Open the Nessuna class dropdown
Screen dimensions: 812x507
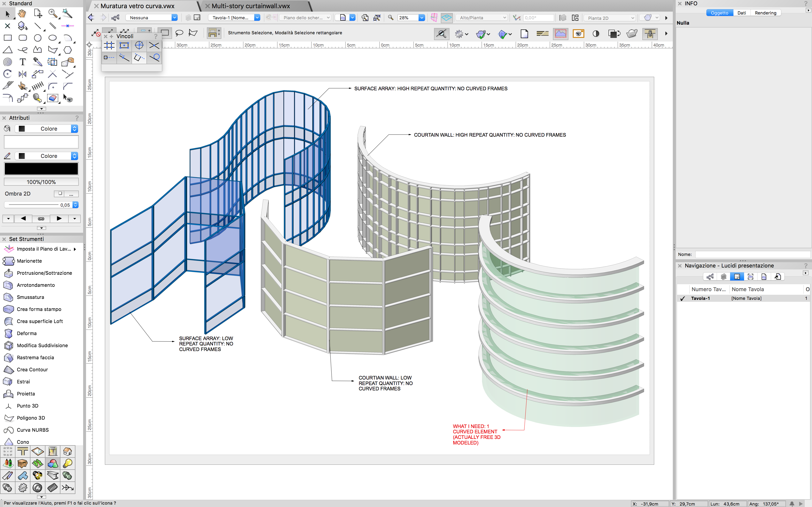[x=174, y=18]
